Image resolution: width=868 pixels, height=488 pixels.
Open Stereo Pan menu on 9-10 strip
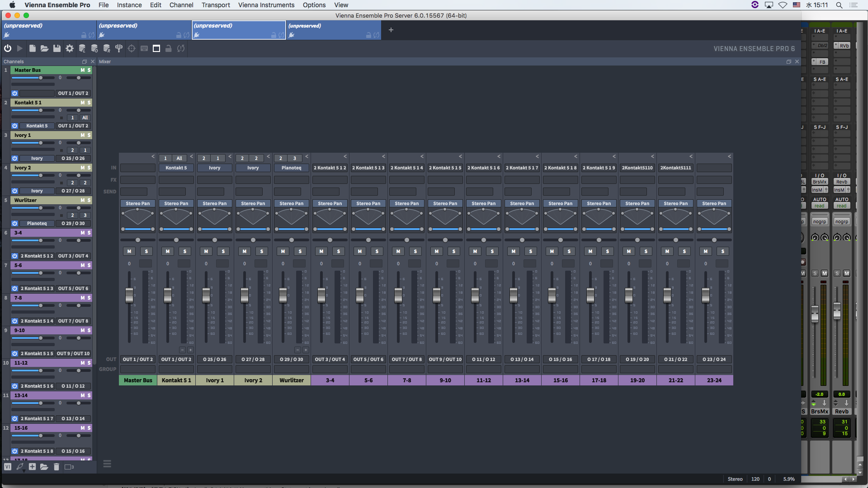click(x=445, y=203)
